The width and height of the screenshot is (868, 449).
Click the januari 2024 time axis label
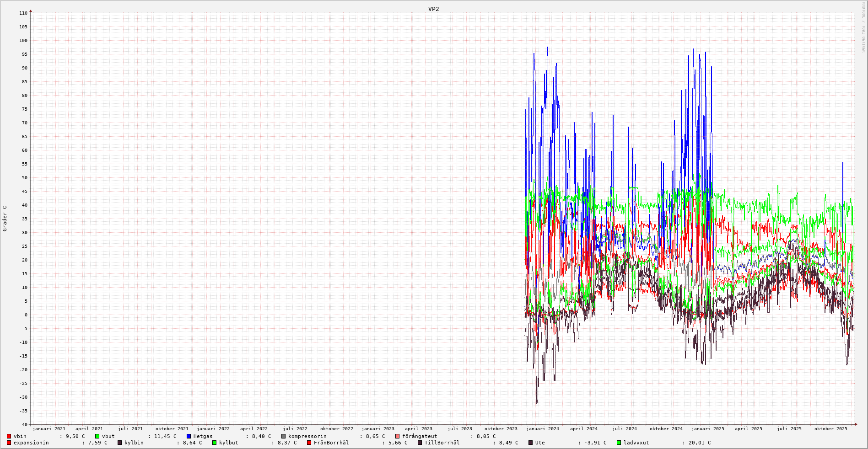point(542,429)
